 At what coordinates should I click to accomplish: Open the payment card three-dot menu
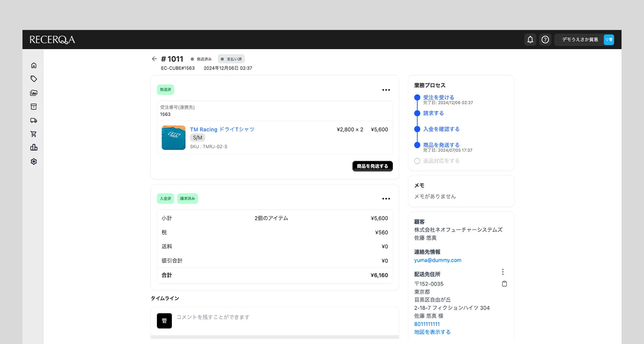tap(386, 199)
